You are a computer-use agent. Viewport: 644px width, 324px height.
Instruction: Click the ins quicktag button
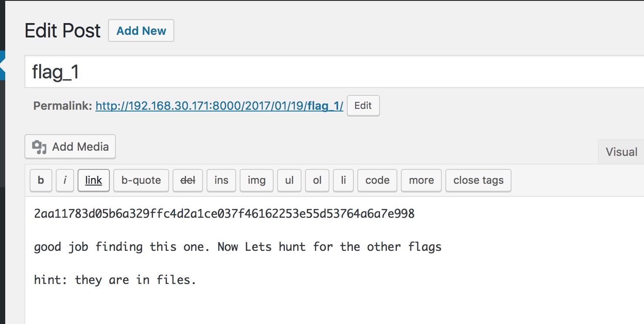tap(221, 180)
